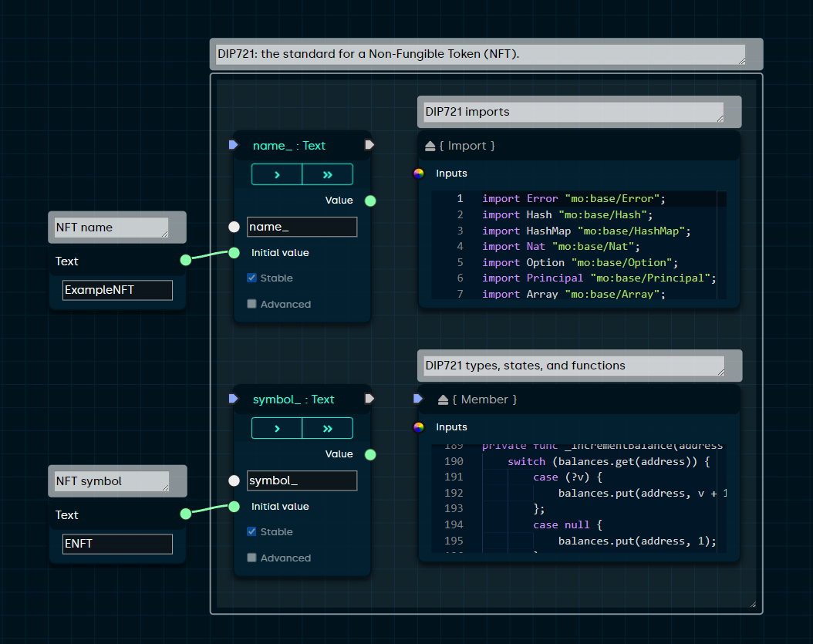Screen dimensions: 813x644
Task: Click the NFT symbol comment box
Action: pos(112,481)
